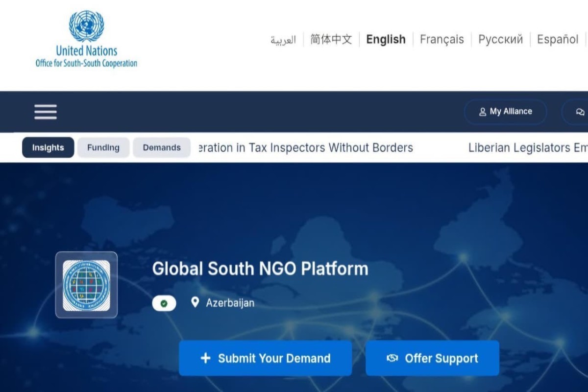Click the United Nations emblem logo
The image size is (588, 392).
pyautogui.click(x=86, y=26)
